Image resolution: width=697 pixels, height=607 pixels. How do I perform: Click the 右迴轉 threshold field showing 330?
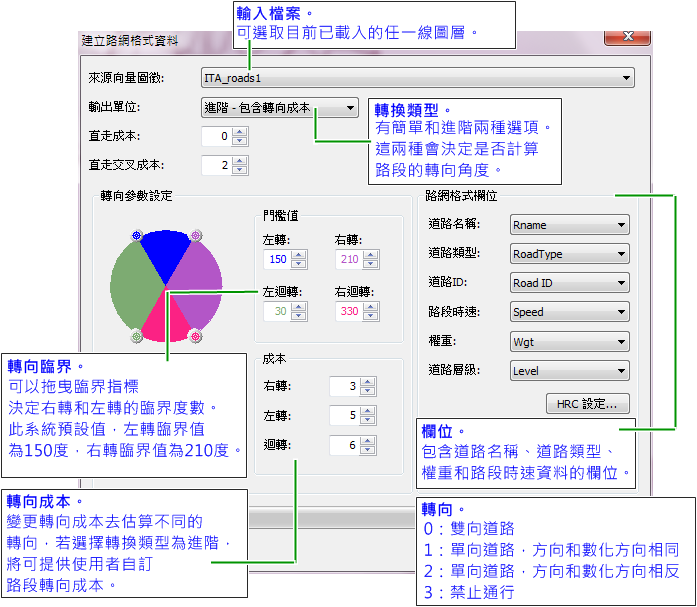point(349,311)
